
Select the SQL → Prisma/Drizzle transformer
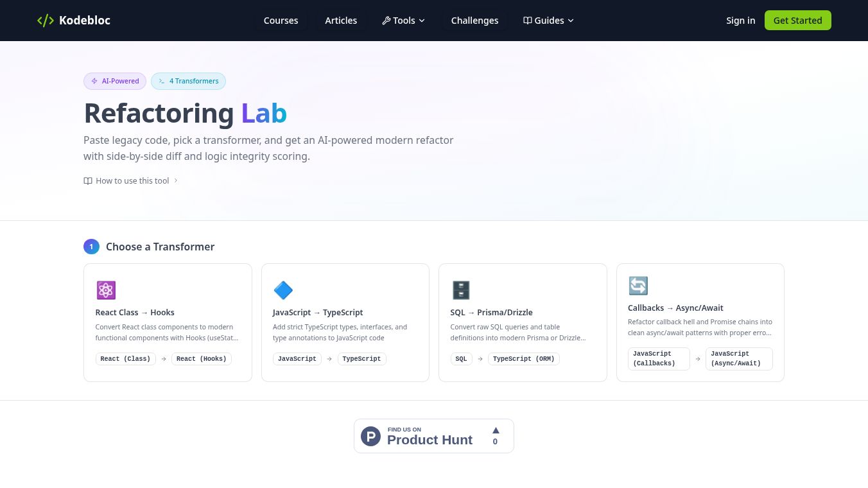coord(523,322)
